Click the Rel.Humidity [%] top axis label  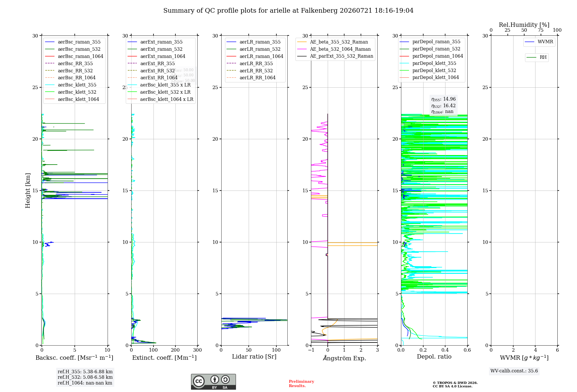(524, 25)
